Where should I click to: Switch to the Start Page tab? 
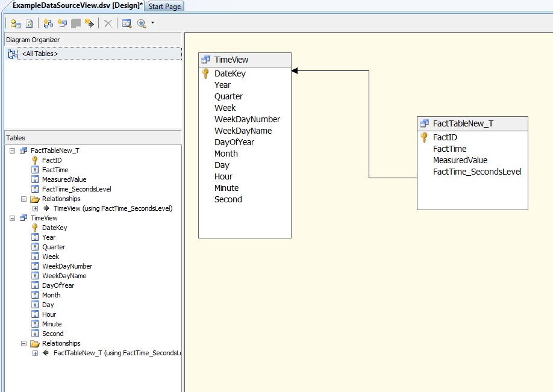coord(164,6)
